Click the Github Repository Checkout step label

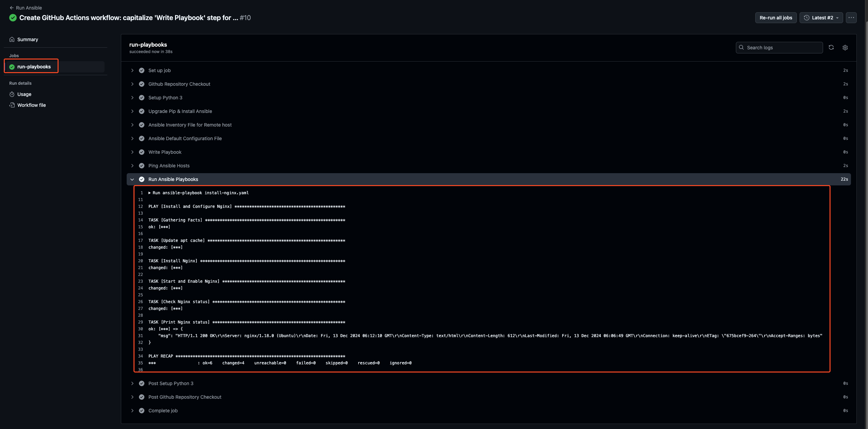[x=179, y=84]
